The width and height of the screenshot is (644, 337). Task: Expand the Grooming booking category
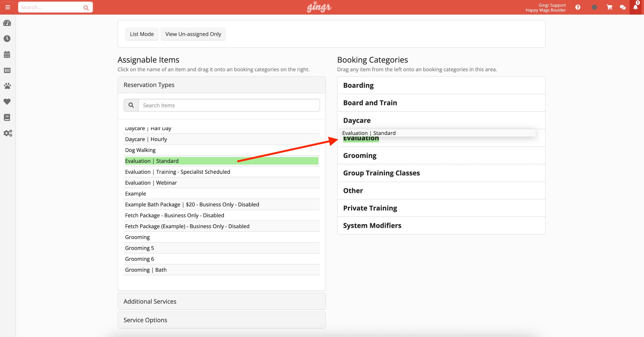tap(441, 155)
